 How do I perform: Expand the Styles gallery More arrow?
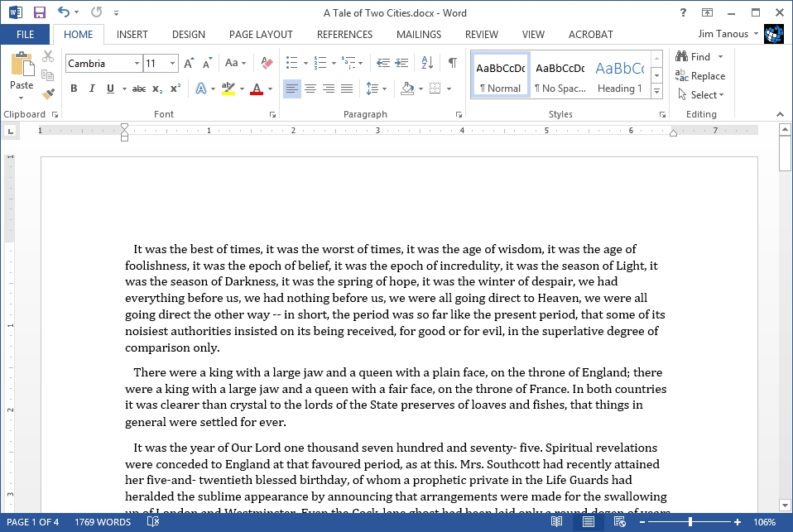(x=656, y=92)
